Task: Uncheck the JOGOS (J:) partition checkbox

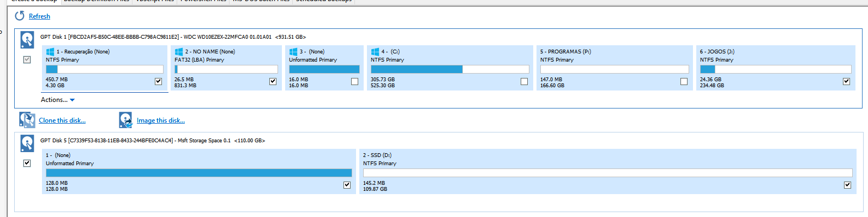Action: (x=846, y=81)
